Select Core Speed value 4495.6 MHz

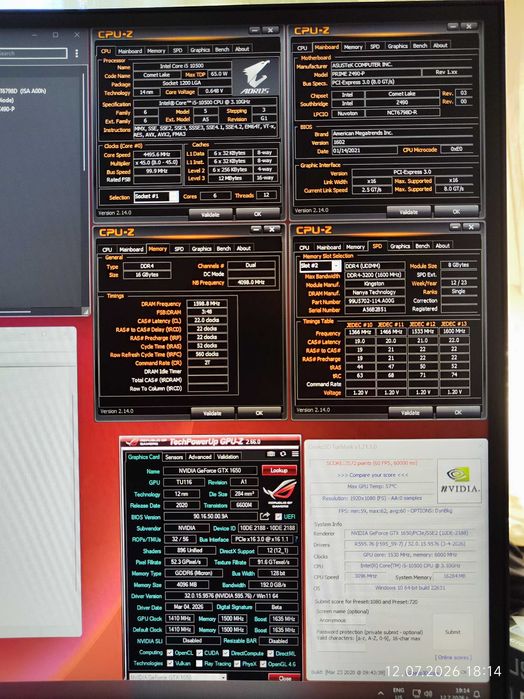coord(157,155)
